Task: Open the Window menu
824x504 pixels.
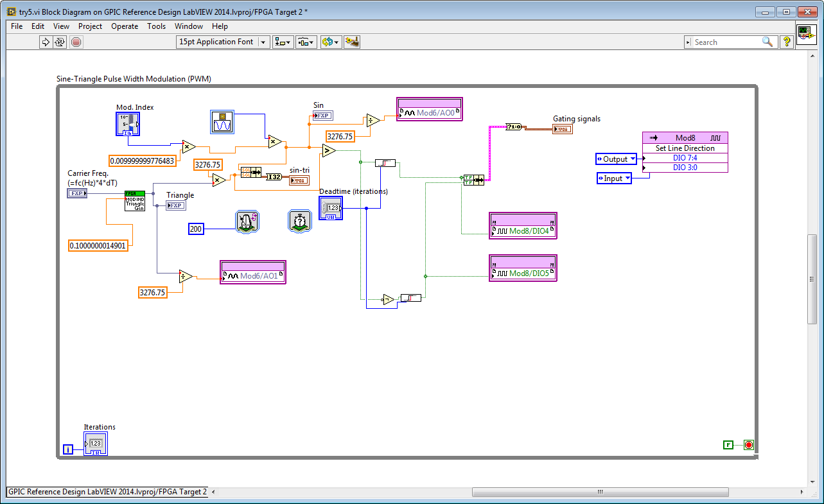Action: point(189,26)
